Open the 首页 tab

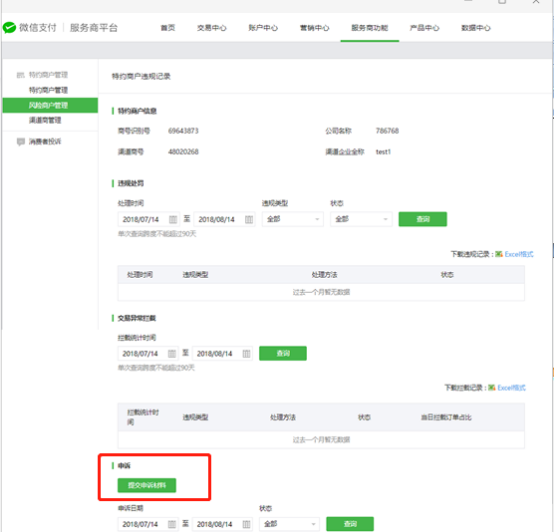[168, 28]
